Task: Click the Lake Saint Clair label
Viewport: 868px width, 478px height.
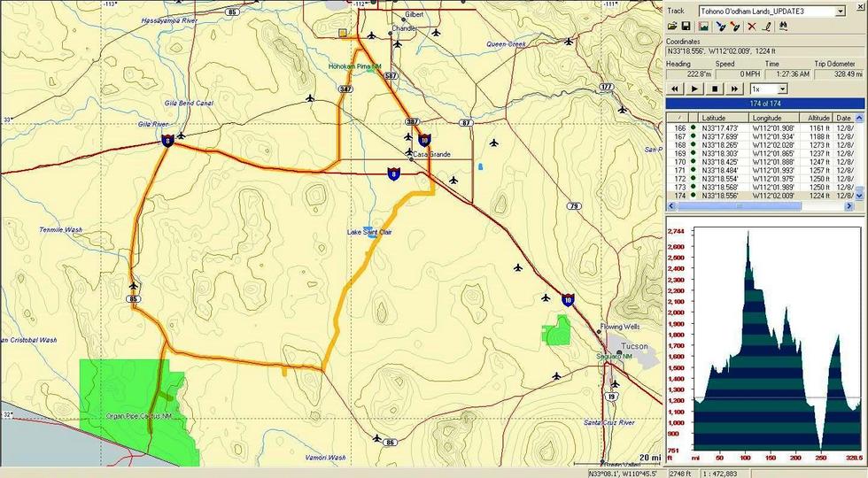Action: [x=369, y=232]
